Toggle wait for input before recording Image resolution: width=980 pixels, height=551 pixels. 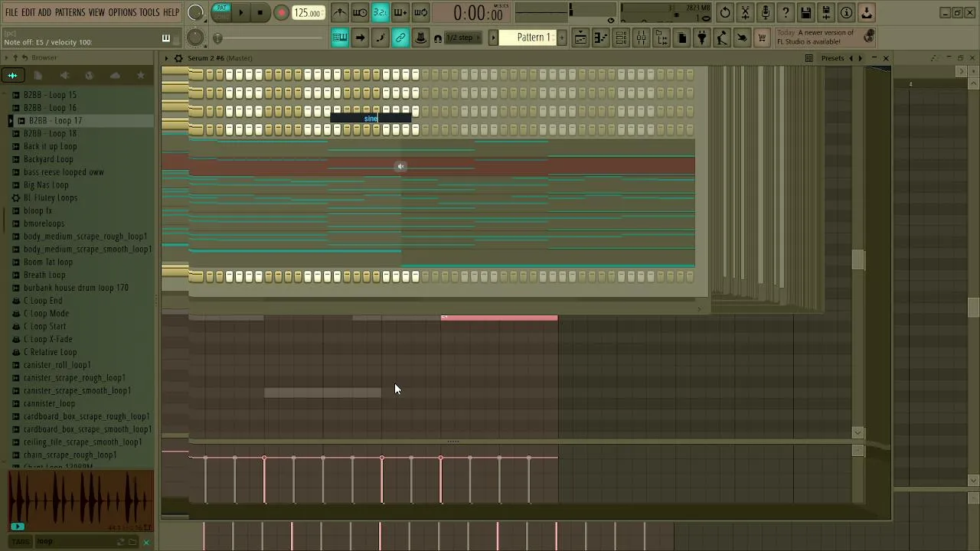tap(360, 12)
